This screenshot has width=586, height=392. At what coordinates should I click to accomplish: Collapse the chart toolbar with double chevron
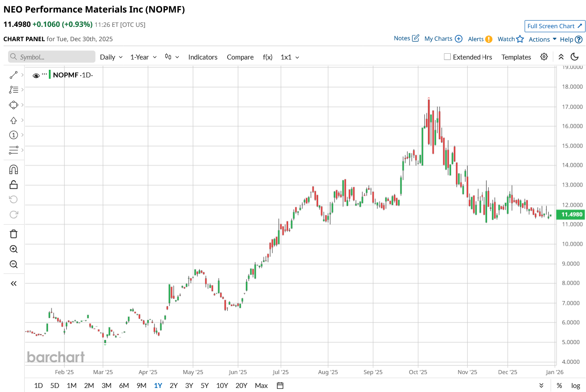click(x=561, y=57)
